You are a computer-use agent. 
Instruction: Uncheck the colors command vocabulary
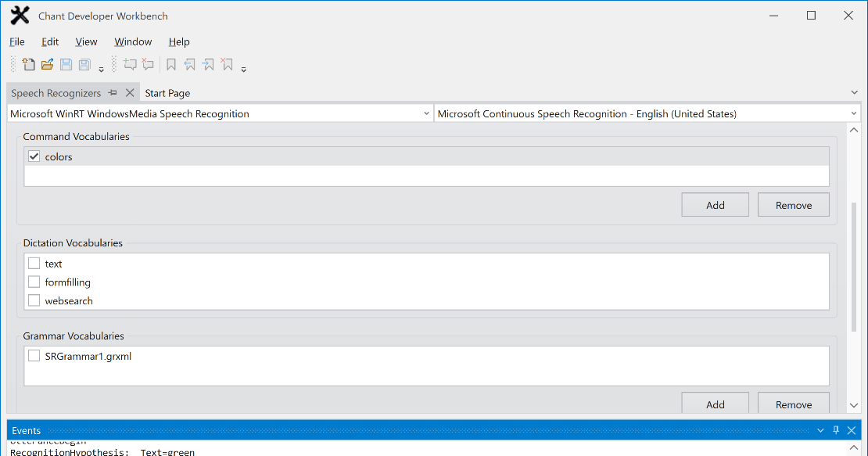34,156
